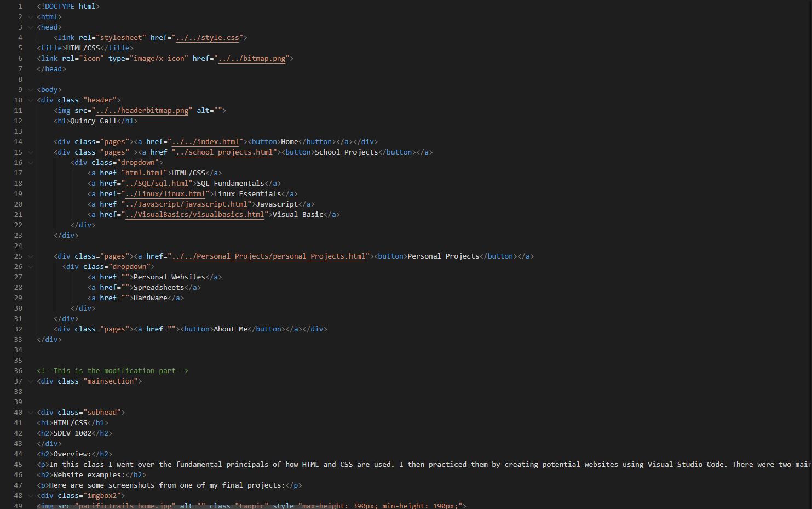Fold the School Projects pages div
The image size is (812, 509).
(31, 152)
